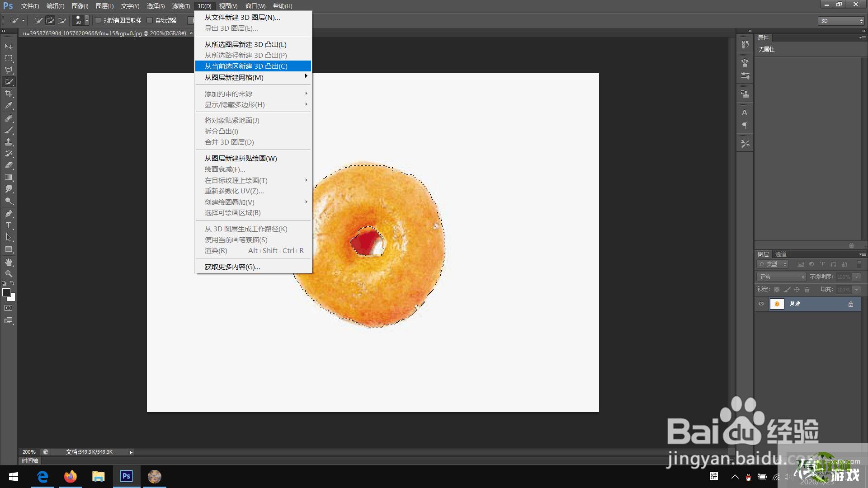This screenshot has height=488, width=868.
Task: Click the background color swatch
Action: pos(13,298)
